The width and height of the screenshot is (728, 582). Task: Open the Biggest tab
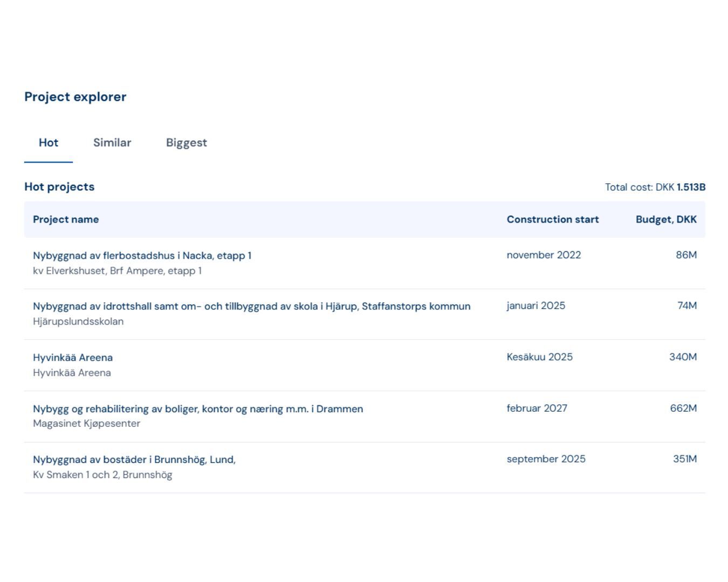[186, 143]
